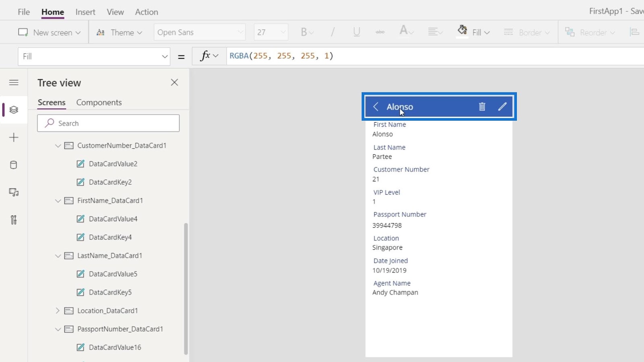
Task: Click the pencil edit icon in app header
Action: click(502, 107)
